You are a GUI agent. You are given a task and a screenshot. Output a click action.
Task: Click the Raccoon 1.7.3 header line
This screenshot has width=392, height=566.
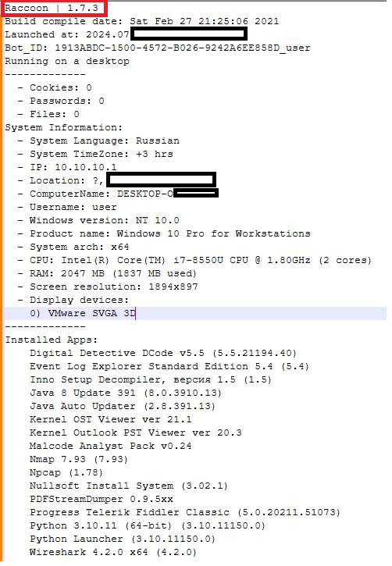tap(52, 8)
